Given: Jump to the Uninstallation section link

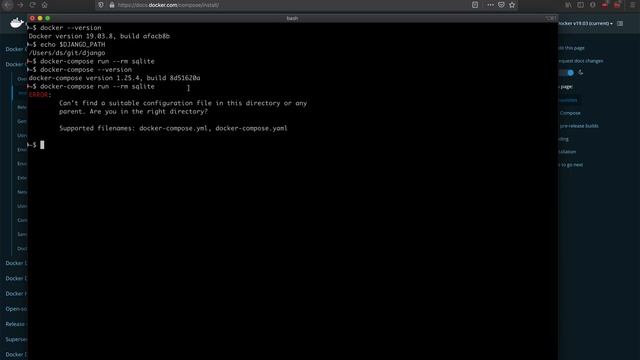Looking at the screenshot, I should pos(567,152).
